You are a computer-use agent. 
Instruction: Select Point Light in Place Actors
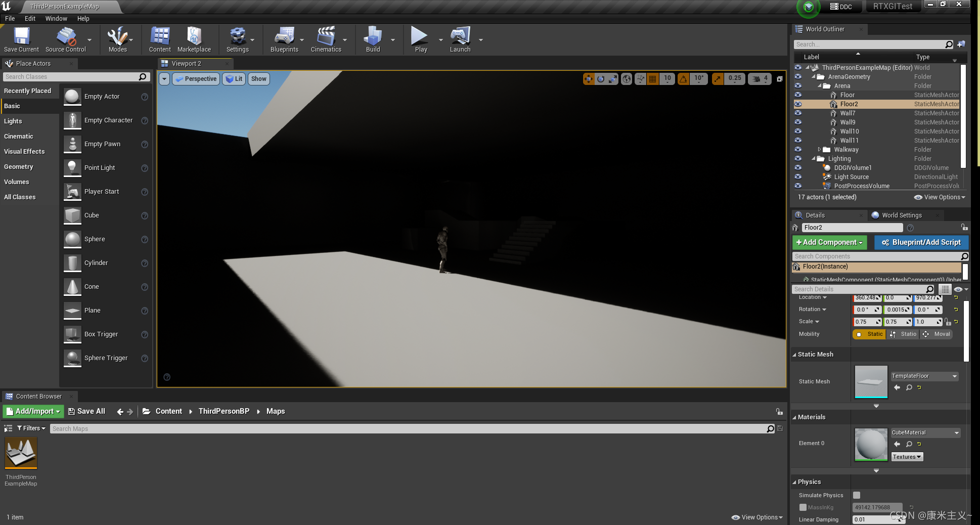coord(100,168)
